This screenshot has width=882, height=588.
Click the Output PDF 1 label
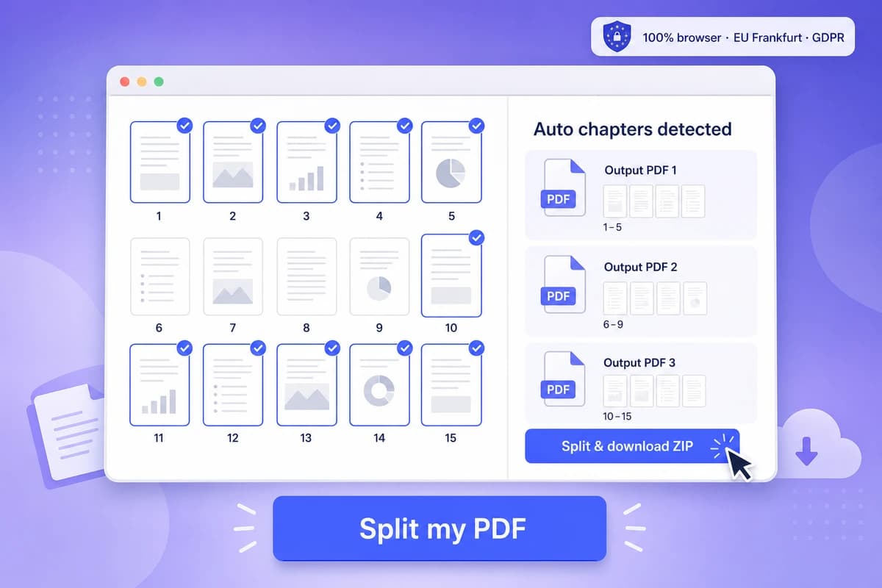tap(640, 170)
